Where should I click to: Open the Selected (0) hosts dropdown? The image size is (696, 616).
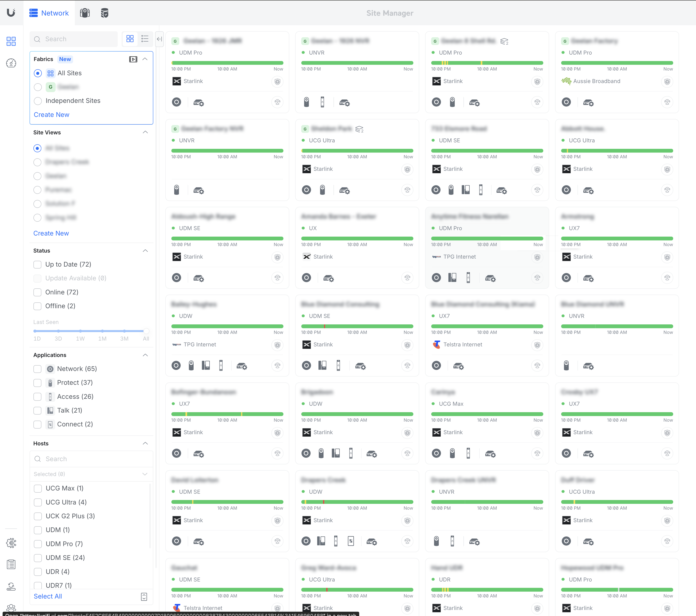point(91,474)
